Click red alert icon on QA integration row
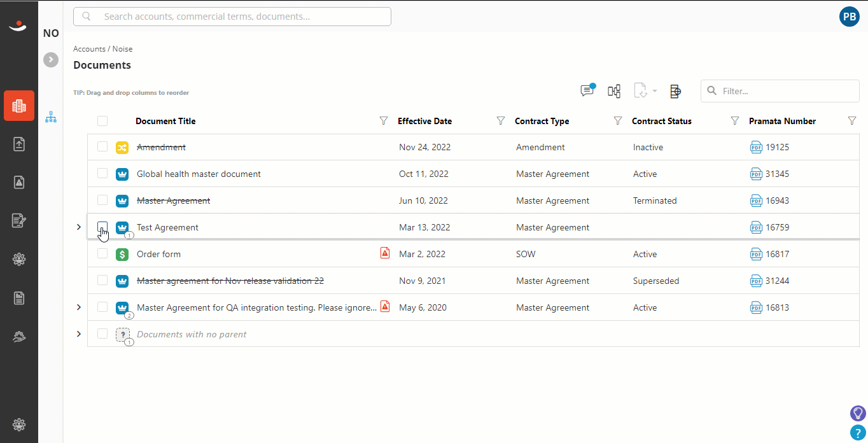The image size is (868, 443). (x=385, y=306)
